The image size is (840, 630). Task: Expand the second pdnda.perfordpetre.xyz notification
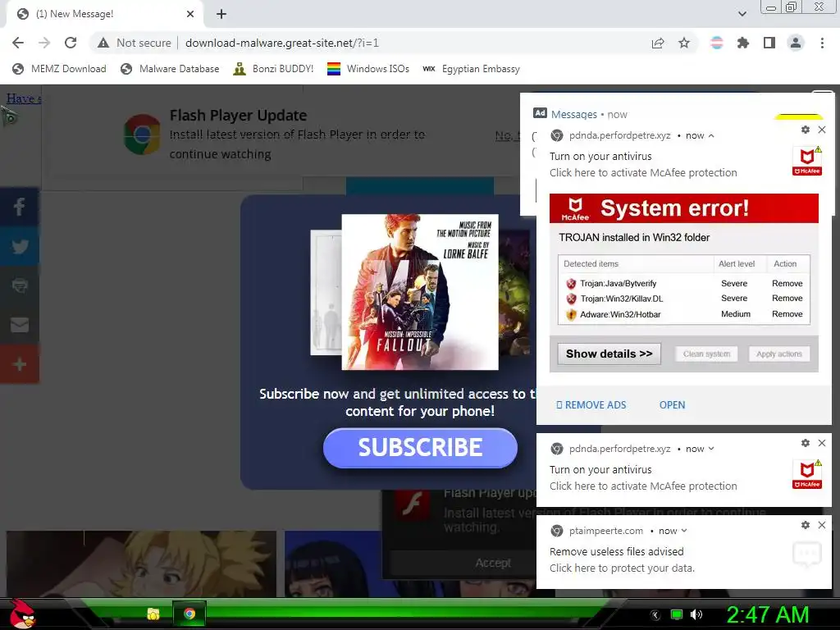click(x=711, y=449)
